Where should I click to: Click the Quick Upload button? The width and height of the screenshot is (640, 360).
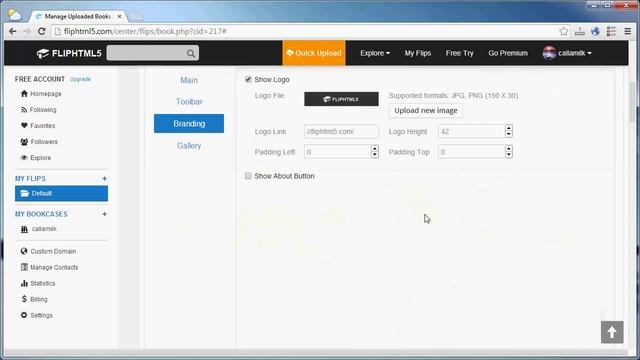pyautogui.click(x=314, y=53)
